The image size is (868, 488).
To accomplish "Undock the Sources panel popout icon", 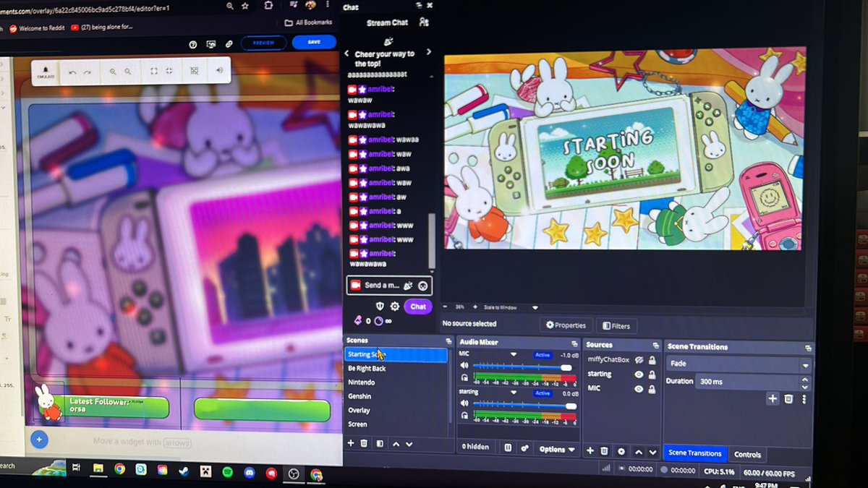I will (655, 346).
